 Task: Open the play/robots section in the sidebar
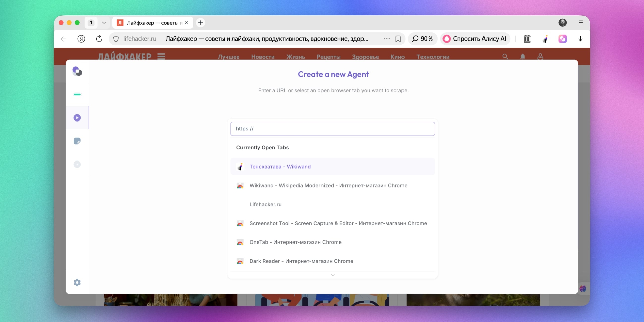click(x=77, y=118)
